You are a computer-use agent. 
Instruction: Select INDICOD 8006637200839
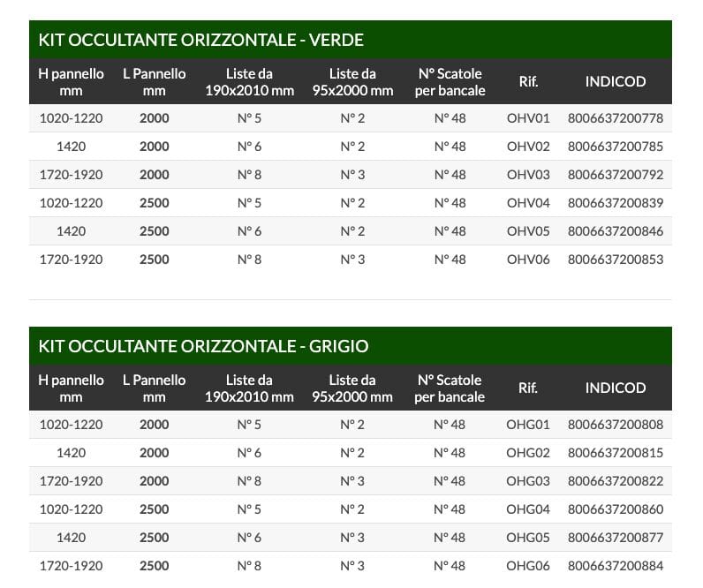[616, 203]
